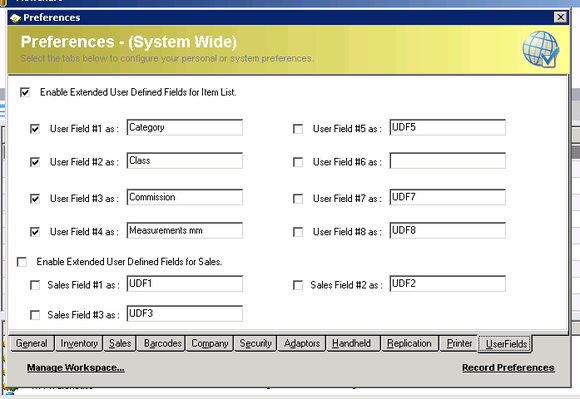Click the empty User Field #6 input
The width and height of the screenshot is (580, 399).
pyautogui.click(x=448, y=161)
